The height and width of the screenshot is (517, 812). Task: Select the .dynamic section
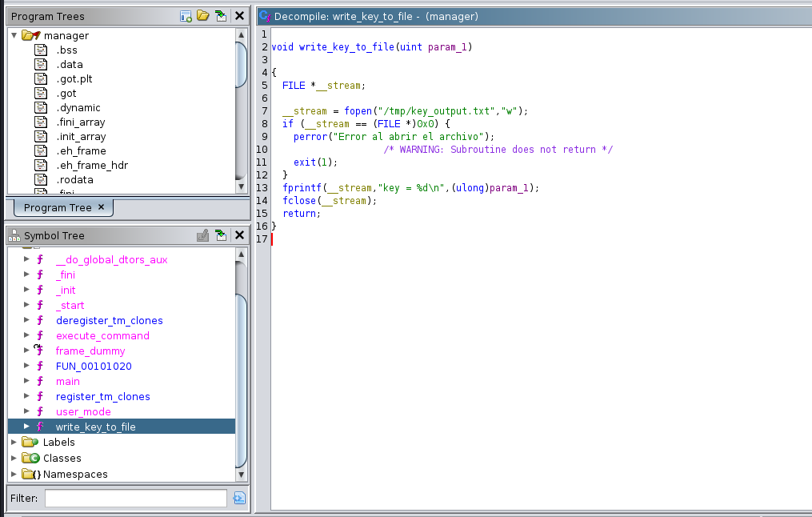pos(78,108)
